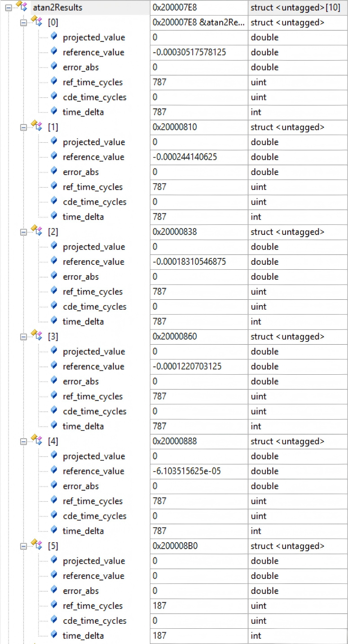Select cde_time_cycles row under [3]
The width and height of the screenshot is (348, 644).
pos(94,412)
